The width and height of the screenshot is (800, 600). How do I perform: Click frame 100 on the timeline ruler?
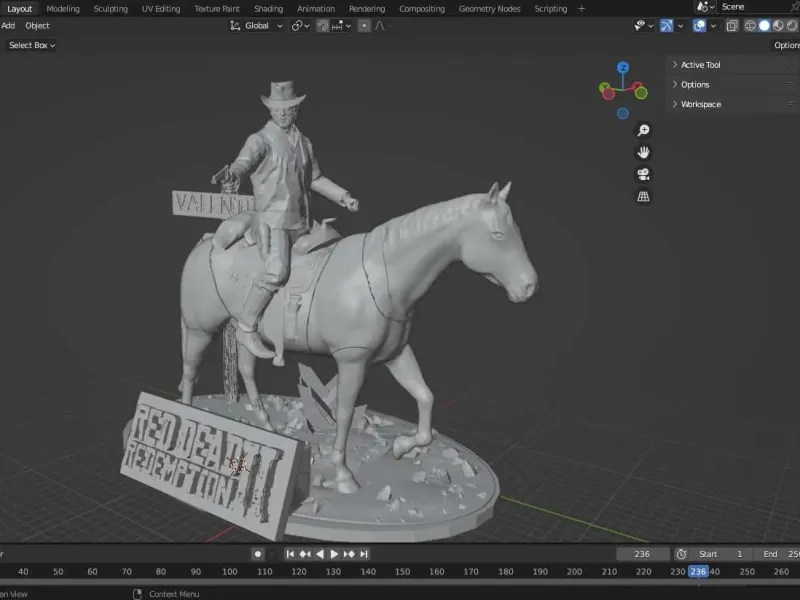coord(230,571)
